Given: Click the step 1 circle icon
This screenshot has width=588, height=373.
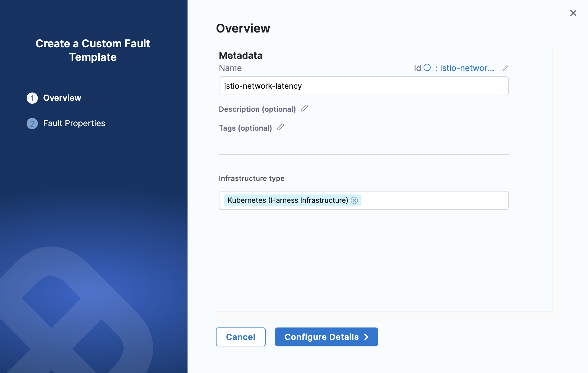Looking at the screenshot, I should coord(32,98).
